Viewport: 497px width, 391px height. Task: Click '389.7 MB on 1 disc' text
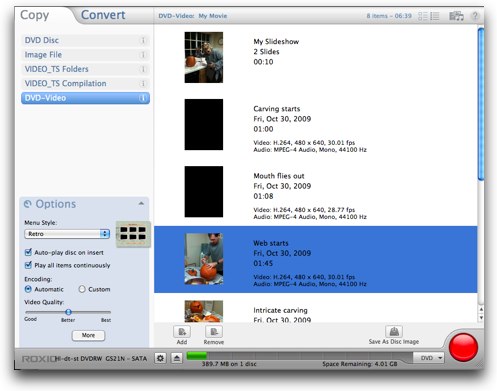[x=229, y=364]
